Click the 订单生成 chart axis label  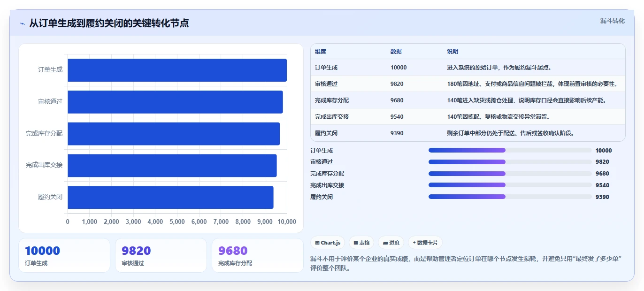(50, 70)
